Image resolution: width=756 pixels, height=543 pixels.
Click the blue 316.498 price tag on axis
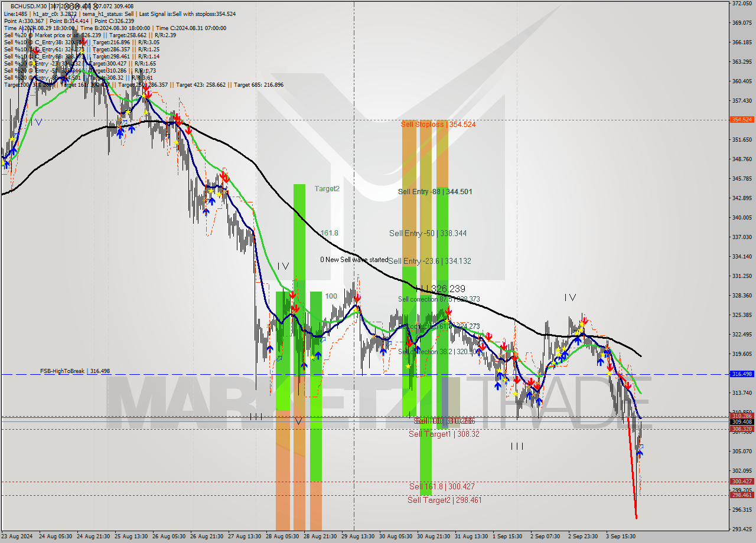click(741, 374)
